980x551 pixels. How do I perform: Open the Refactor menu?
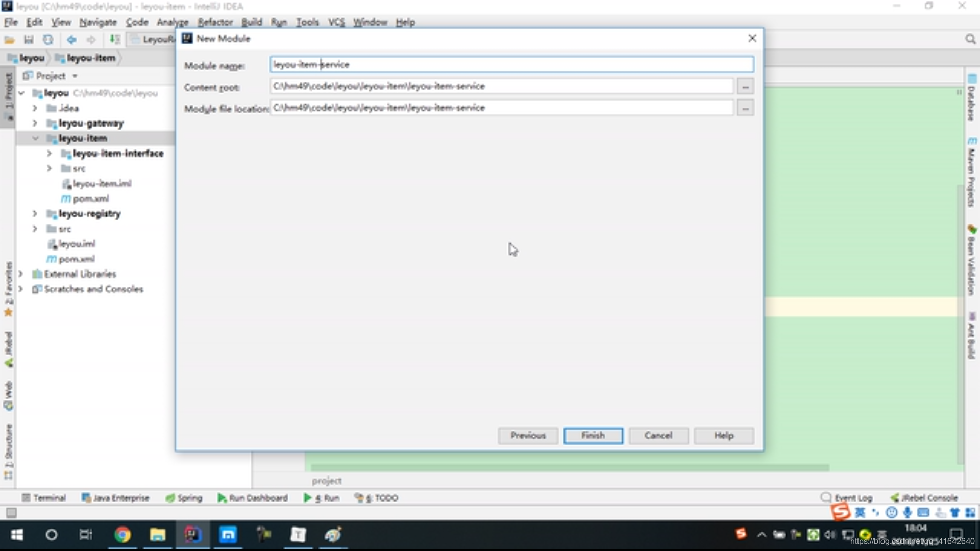click(215, 22)
